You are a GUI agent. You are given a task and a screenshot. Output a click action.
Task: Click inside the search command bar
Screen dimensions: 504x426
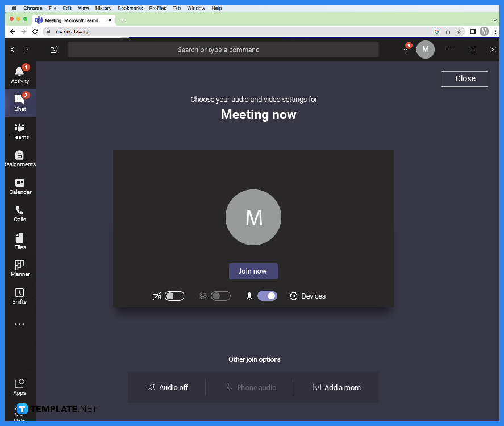[223, 49]
